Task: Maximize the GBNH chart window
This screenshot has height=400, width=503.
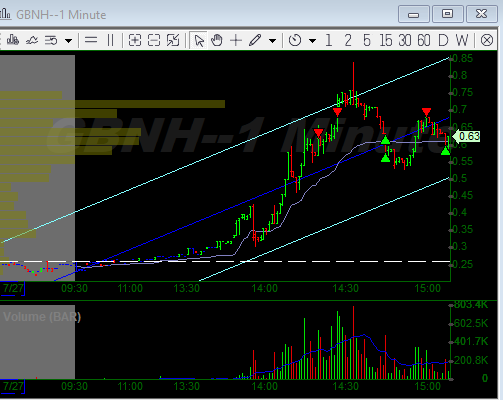Action: pyautogui.click(x=447, y=14)
